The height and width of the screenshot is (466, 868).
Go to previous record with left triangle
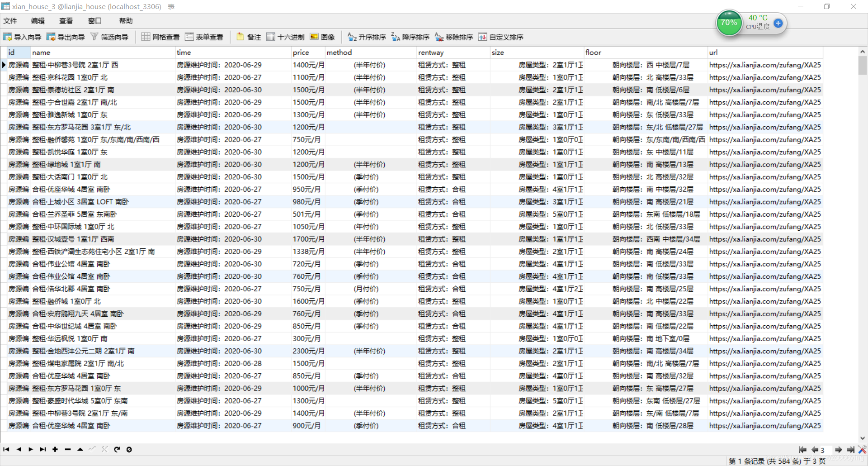pos(19,449)
